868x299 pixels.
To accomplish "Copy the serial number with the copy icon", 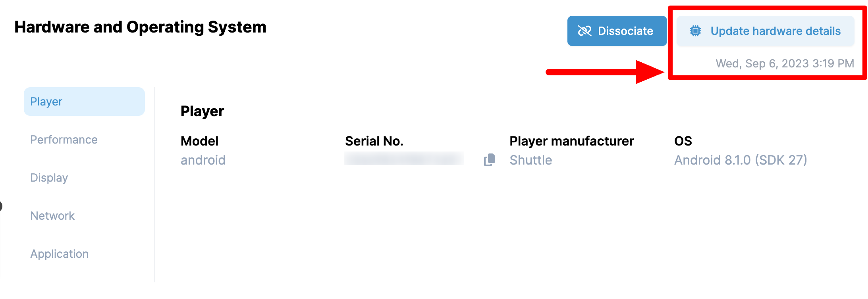I will (489, 160).
